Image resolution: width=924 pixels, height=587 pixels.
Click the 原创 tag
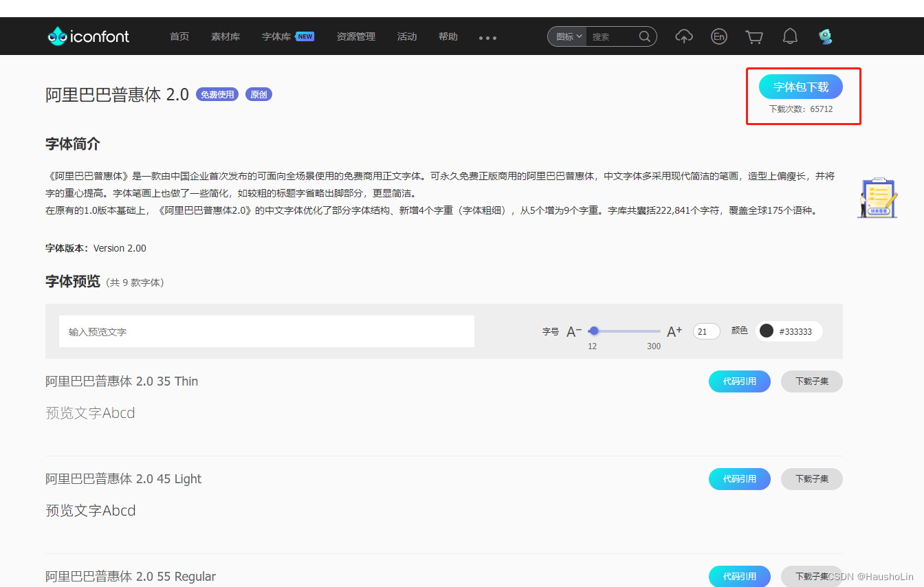tap(258, 95)
